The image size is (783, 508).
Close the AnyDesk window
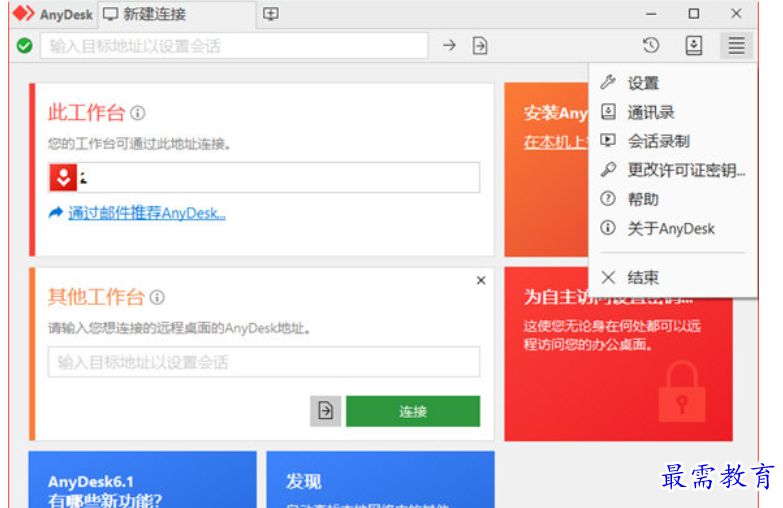[x=736, y=13]
